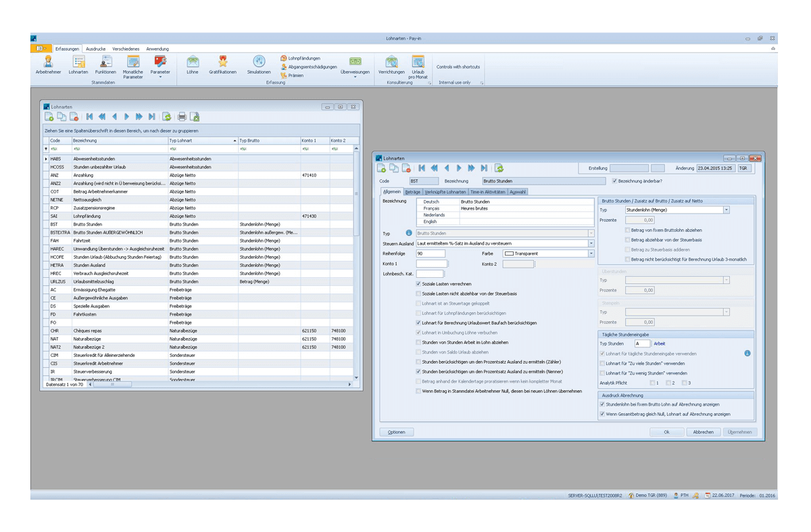
Task: Open the Farbe Transparent dropdown
Action: 591,253
